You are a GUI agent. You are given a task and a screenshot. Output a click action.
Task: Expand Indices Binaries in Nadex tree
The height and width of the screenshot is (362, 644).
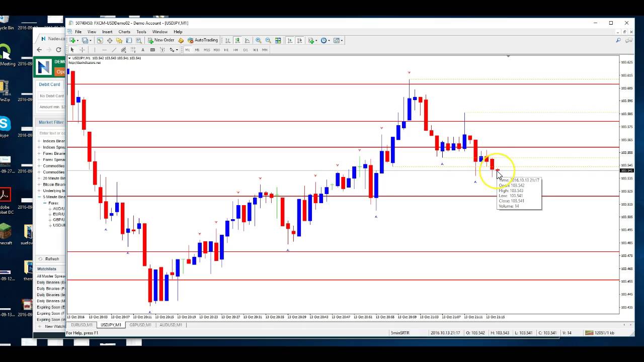click(x=39, y=141)
